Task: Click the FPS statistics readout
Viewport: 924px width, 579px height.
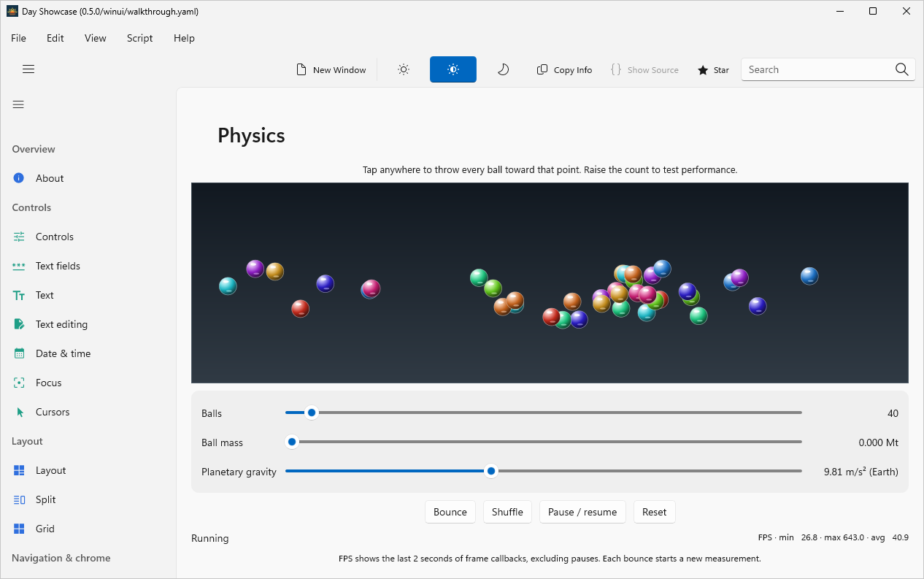Action: pos(833,537)
